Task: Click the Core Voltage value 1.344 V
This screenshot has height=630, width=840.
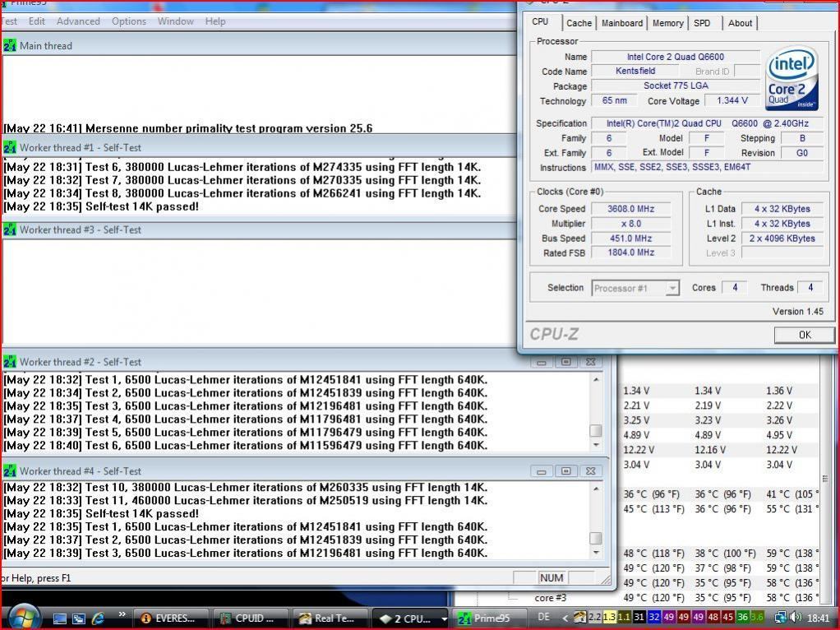Action: coord(732,101)
